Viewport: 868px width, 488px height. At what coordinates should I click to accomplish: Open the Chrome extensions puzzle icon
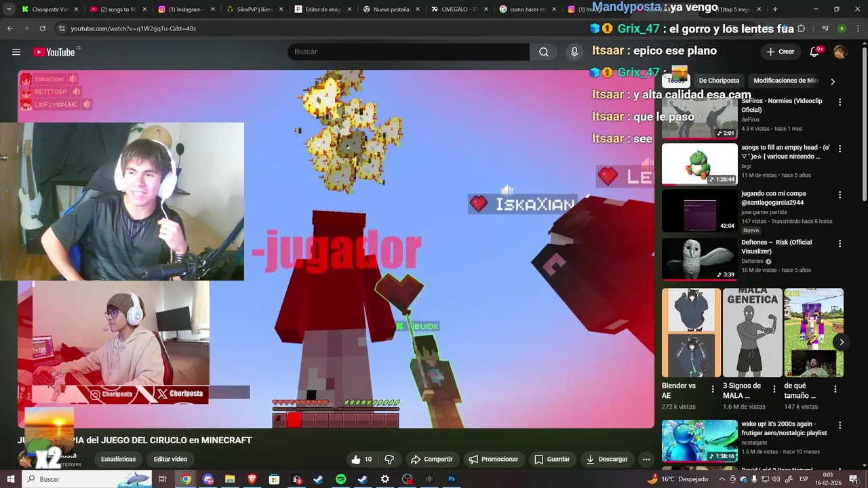(802, 28)
